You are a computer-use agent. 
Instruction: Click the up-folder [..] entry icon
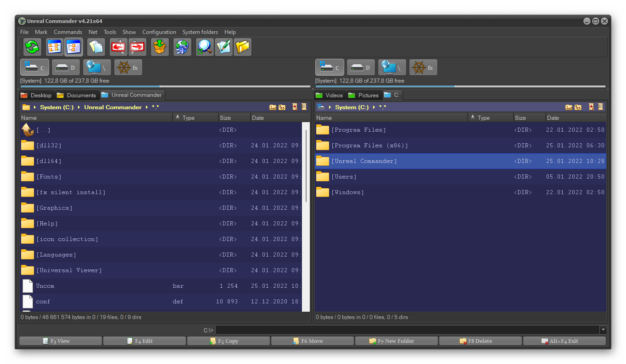(28, 130)
